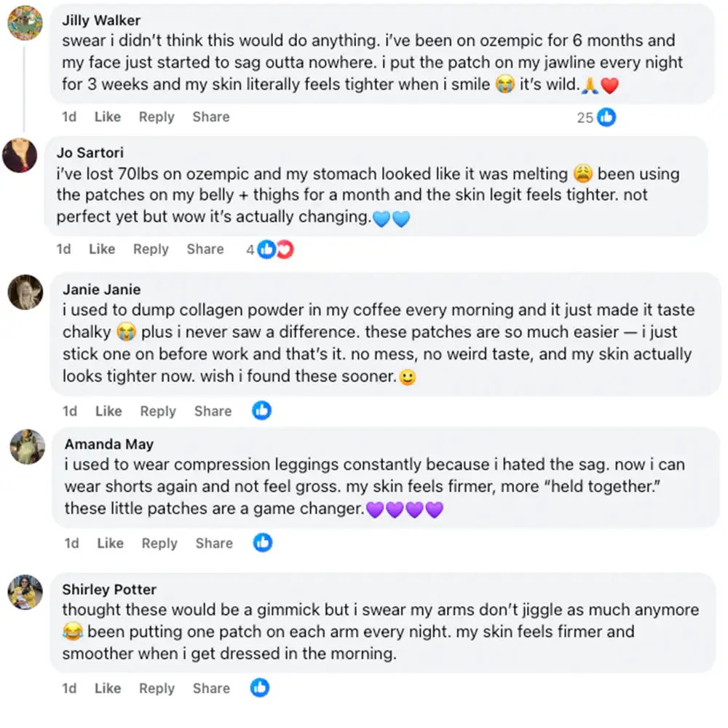Reply to Jo Sartori's comment

tap(151, 249)
